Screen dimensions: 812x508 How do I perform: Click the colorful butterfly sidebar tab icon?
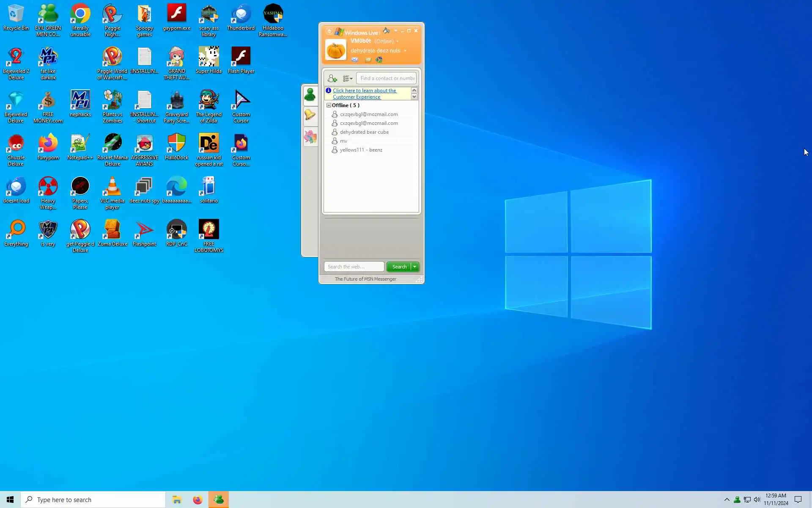click(310, 137)
